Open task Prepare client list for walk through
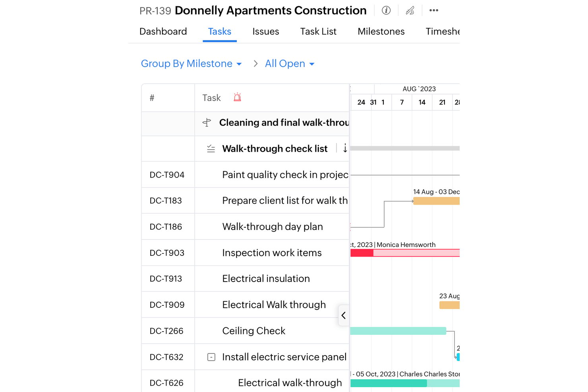The image size is (588, 392). 285,201
